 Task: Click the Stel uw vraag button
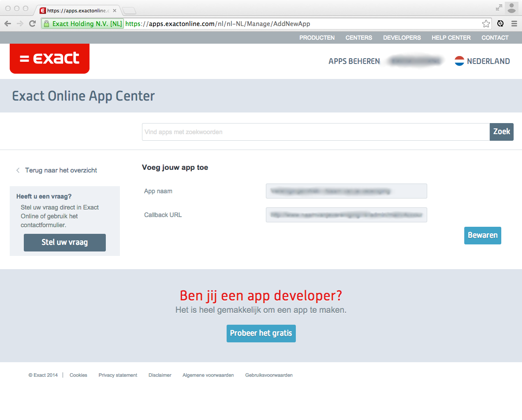point(64,243)
